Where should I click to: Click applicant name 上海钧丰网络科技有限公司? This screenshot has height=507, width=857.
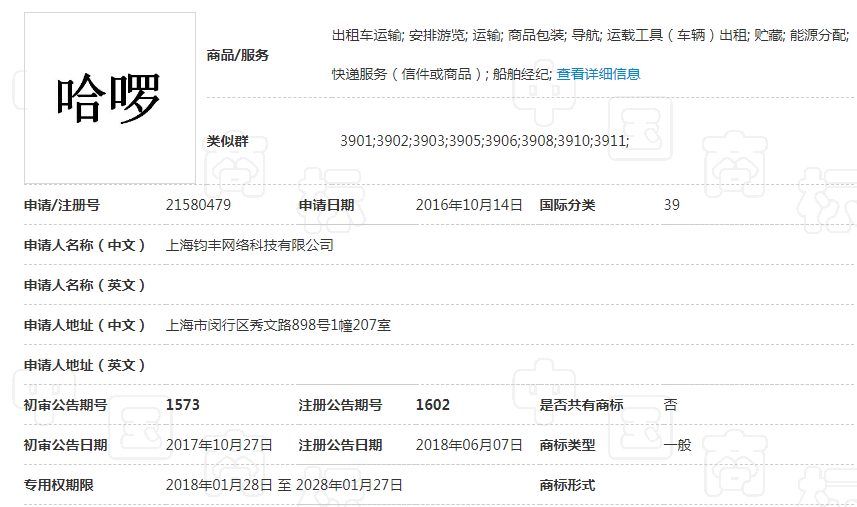(250, 245)
